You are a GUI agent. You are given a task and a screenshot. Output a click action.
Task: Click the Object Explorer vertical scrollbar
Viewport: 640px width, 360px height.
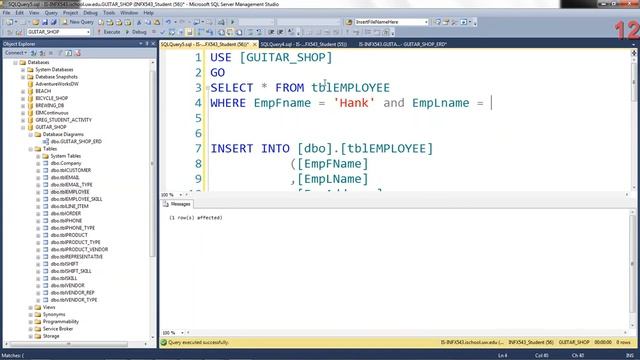click(x=153, y=163)
